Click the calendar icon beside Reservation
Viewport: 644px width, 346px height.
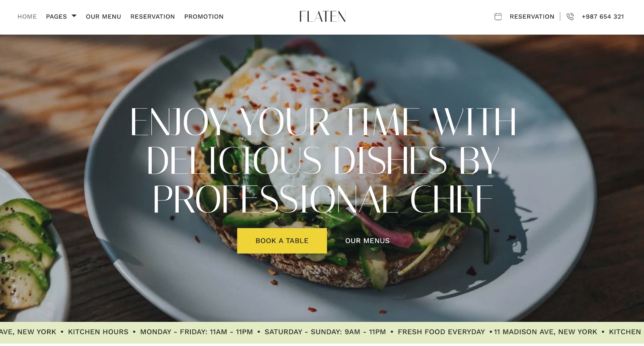498,16
